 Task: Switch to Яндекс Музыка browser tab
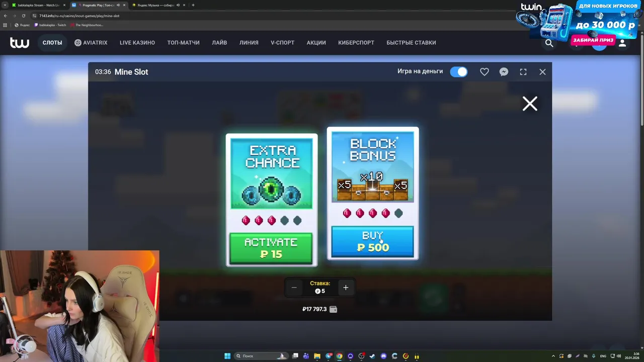tap(159, 5)
